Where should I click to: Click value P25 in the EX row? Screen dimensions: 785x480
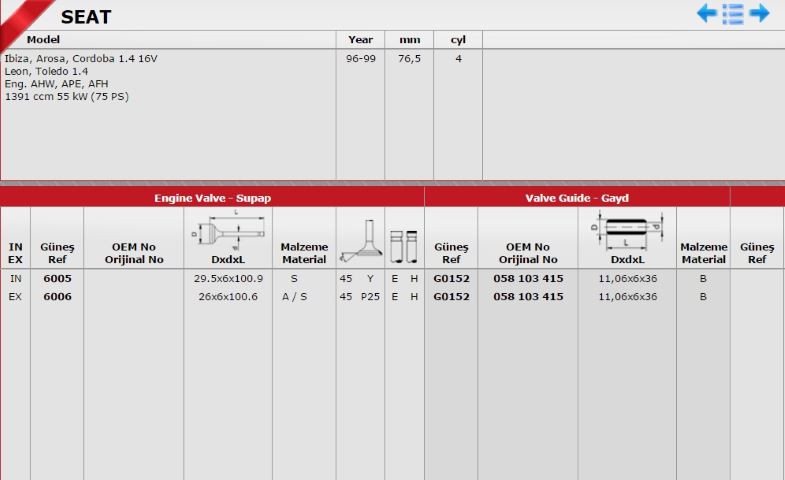point(370,296)
